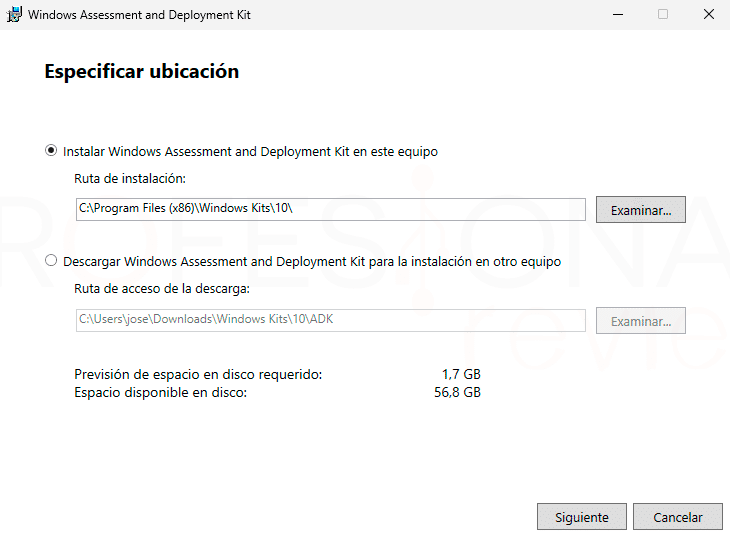Click Examinar next to installation path
730x539 pixels.
(x=641, y=209)
